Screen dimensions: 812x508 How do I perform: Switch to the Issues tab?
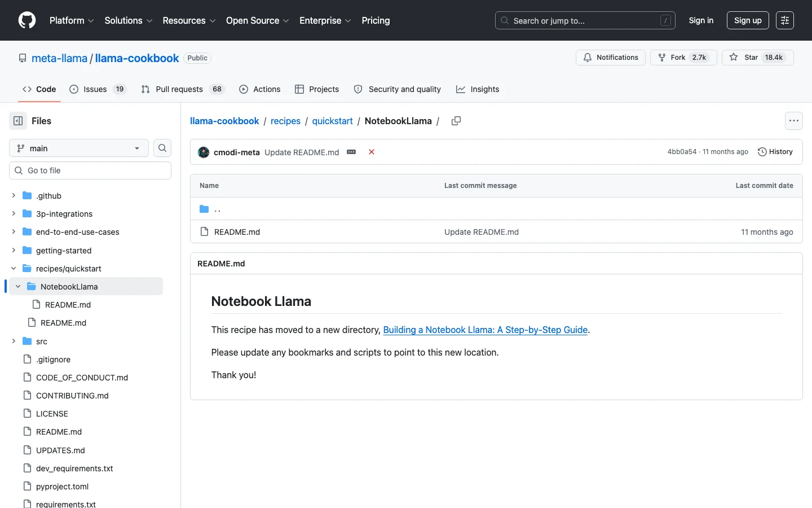tap(98, 89)
